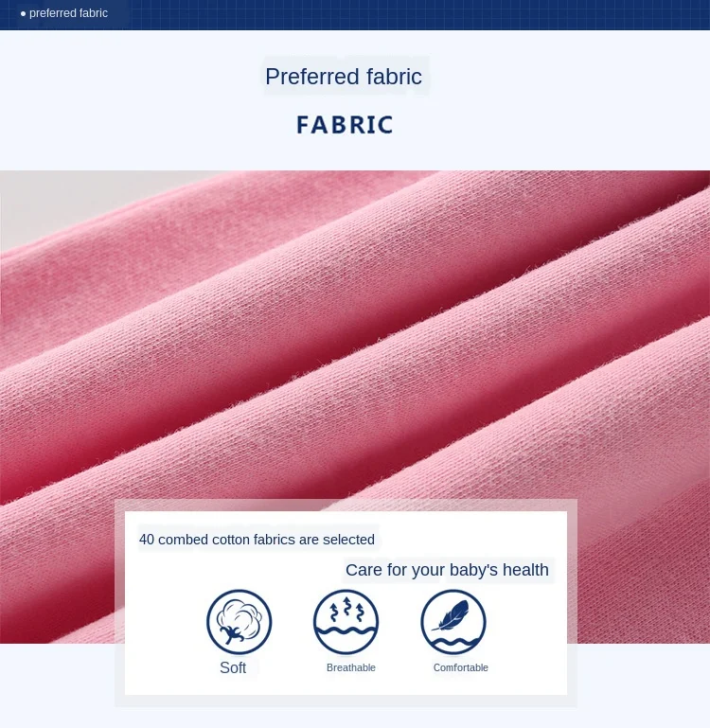This screenshot has height=728, width=710.
Task: Click the preferred fabric header tab
Action: pyautogui.click(x=64, y=14)
